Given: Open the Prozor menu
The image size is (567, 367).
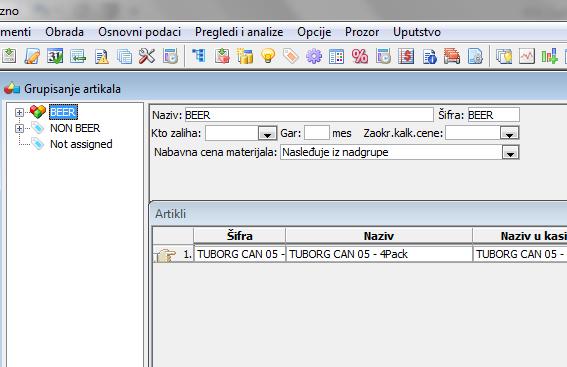Looking at the screenshot, I should click(x=362, y=32).
